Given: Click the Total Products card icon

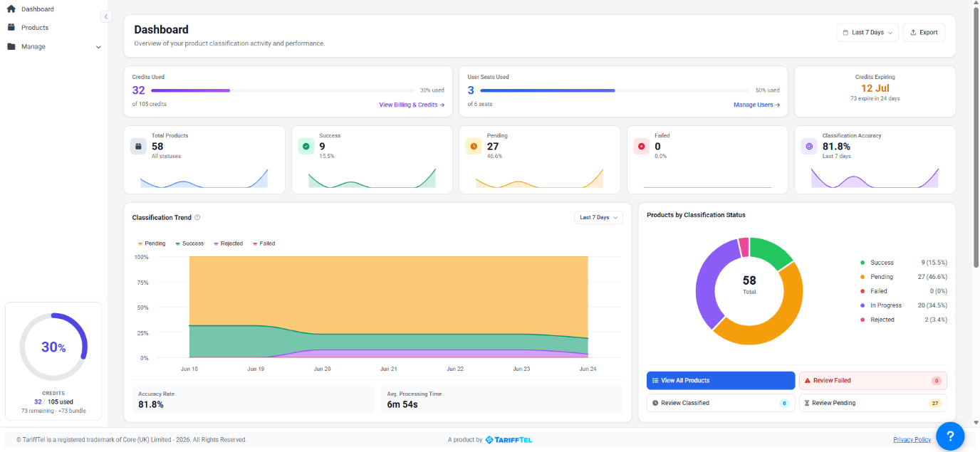Looking at the screenshot, I should 138,146.
